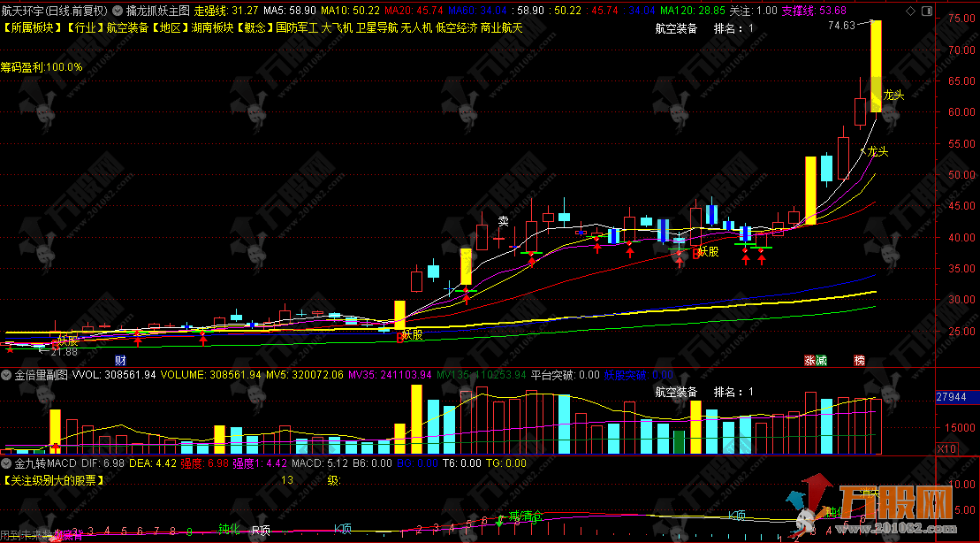Click the 减清仓 signal in MACD panel
The width and height of the screenshot is (980, 543).
525,516
